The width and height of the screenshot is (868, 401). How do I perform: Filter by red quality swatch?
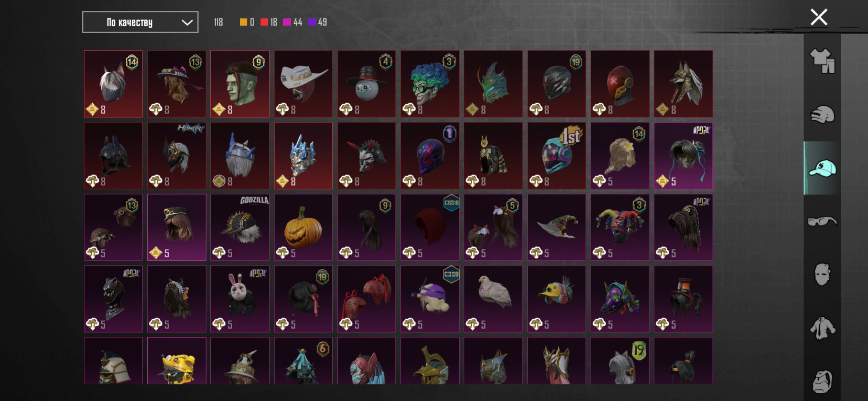(264, 22)
